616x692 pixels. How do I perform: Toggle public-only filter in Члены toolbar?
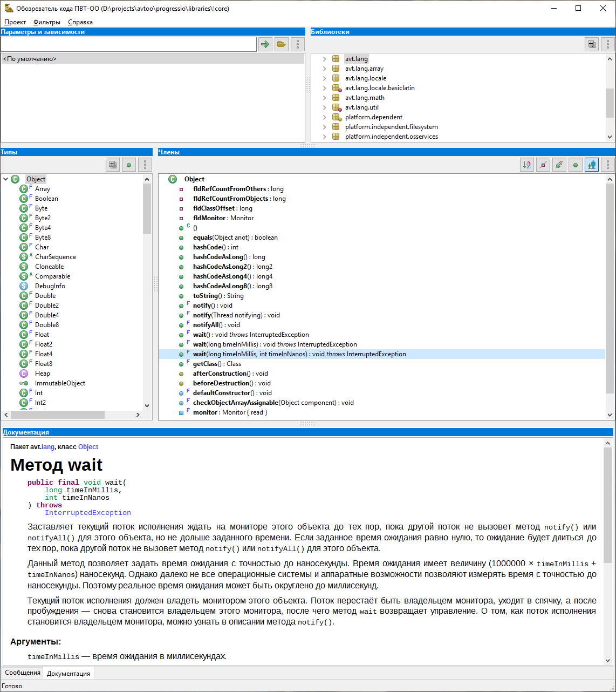576,165
